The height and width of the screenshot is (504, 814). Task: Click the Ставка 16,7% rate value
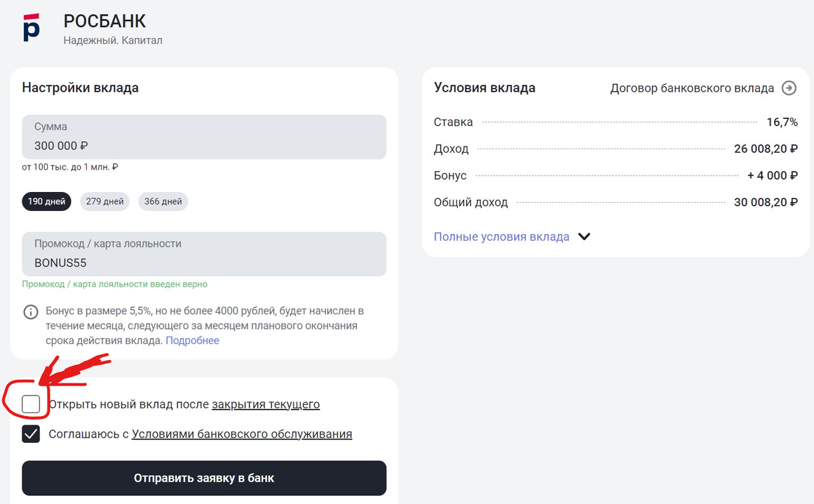[781, 122]
